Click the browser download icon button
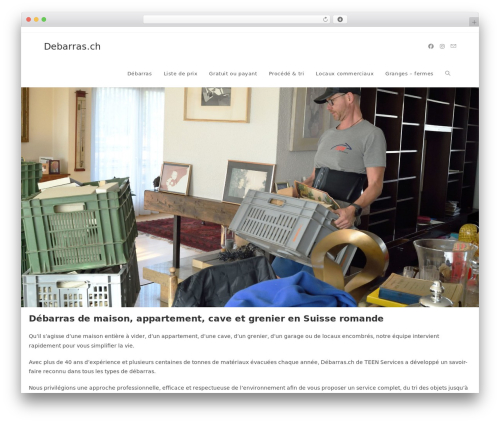Viewport: 500px width, 423px height. (340, 19)
